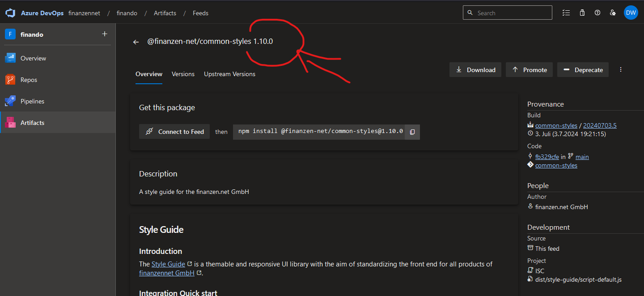Click the Feeds breadcrumb
The width and height of the screenshot is (644, 296).
point(200,13)
